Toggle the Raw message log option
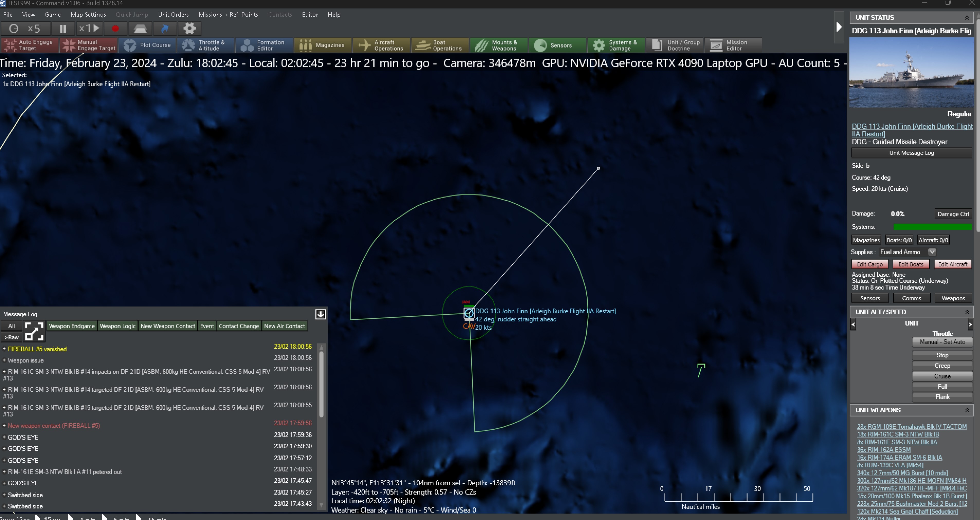This screenshot has height=520, width=980. 12,338
